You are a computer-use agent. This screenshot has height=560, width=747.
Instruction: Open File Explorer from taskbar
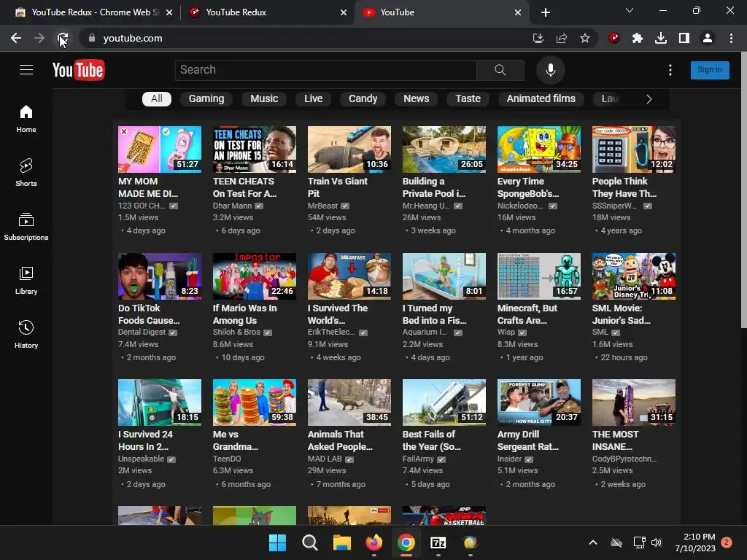tap(341, 542)
